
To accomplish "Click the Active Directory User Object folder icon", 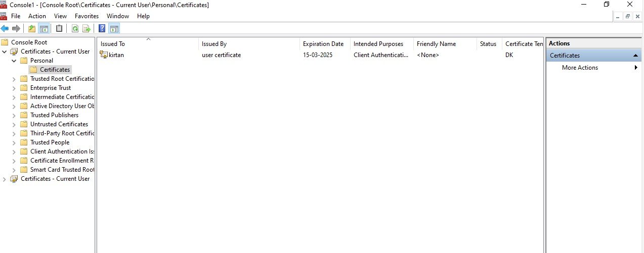I will click(x=24, y=106).
